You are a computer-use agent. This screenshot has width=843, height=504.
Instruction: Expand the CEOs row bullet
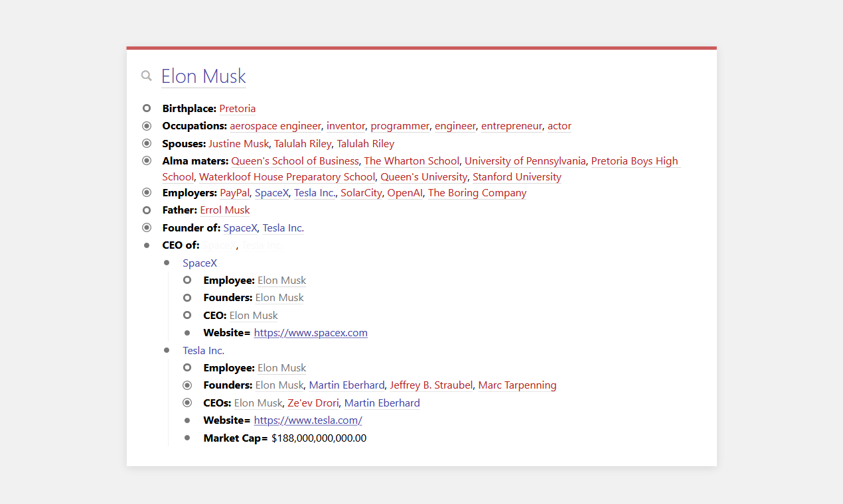click(187, 403)
